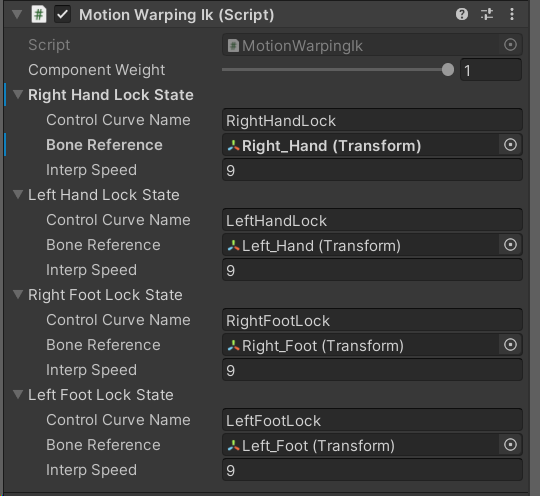Open object picker for Right_Foot bone reference
This screenshot has height=496, width=540.
point(510,345)
